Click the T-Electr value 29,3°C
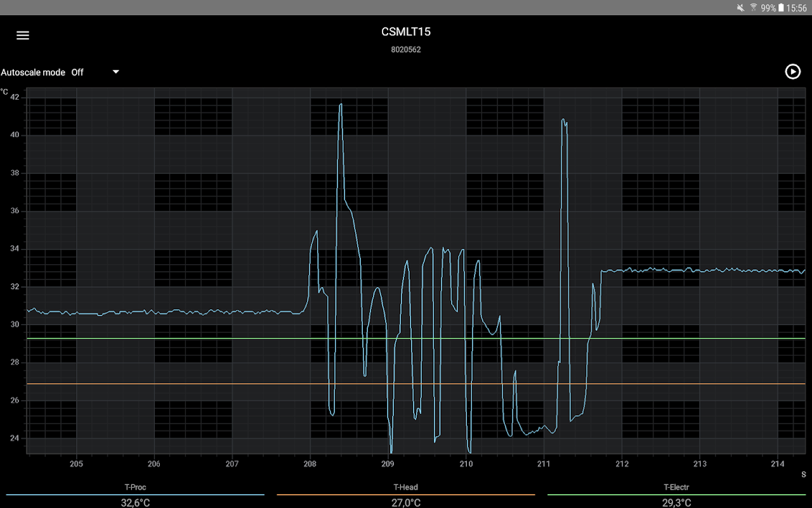The height and width of the screenshot is (508, 812). click(676, 503)
